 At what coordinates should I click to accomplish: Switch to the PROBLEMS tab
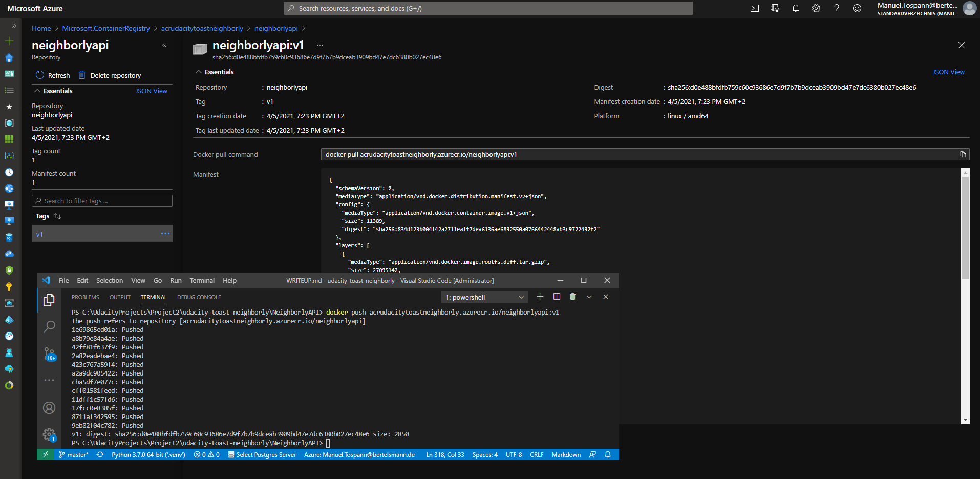click(x=86, y=297)
